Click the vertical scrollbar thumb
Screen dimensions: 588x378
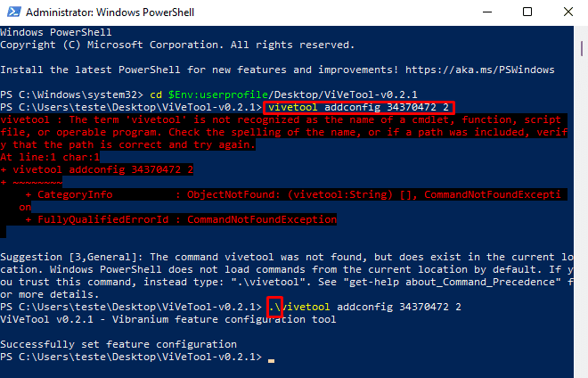click(x=582, y=49)
